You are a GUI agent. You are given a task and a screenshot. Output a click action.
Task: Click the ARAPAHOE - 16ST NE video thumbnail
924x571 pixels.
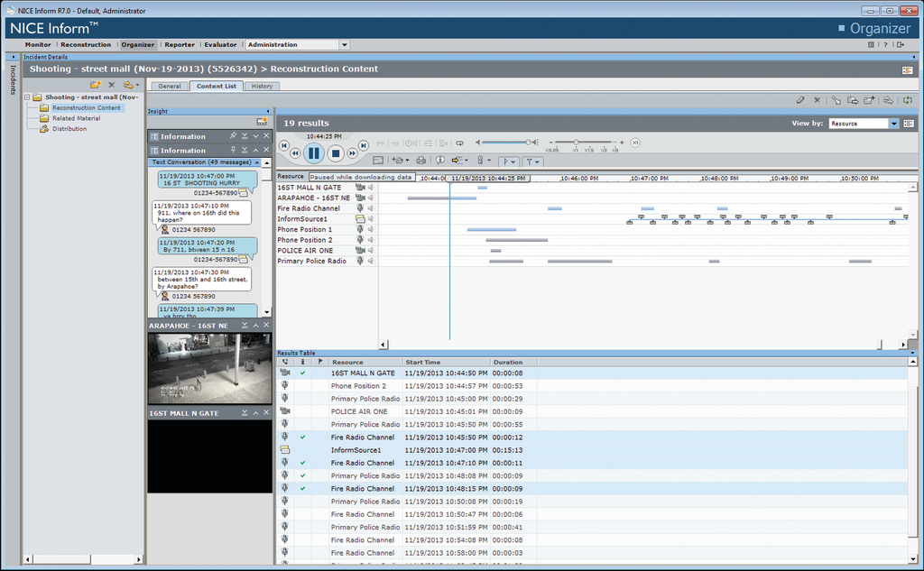pos(209,367)
